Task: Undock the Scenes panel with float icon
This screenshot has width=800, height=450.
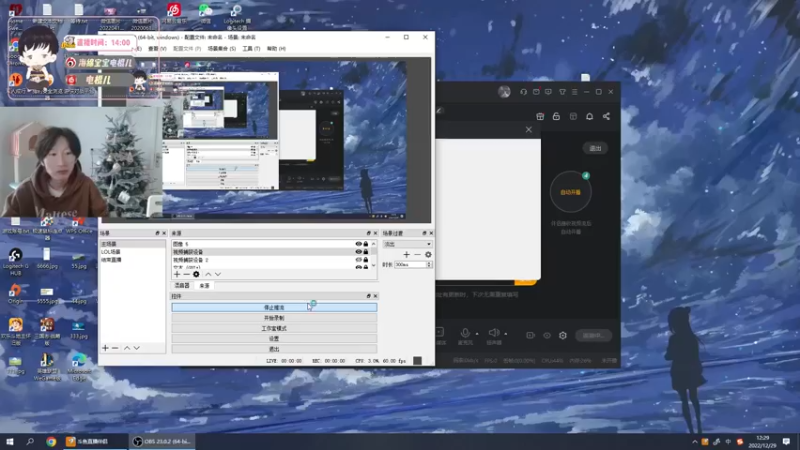Action: [157, 233]
